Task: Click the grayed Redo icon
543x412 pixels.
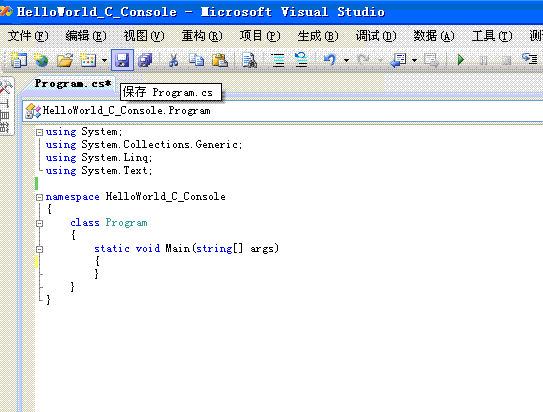Action: 363,60
